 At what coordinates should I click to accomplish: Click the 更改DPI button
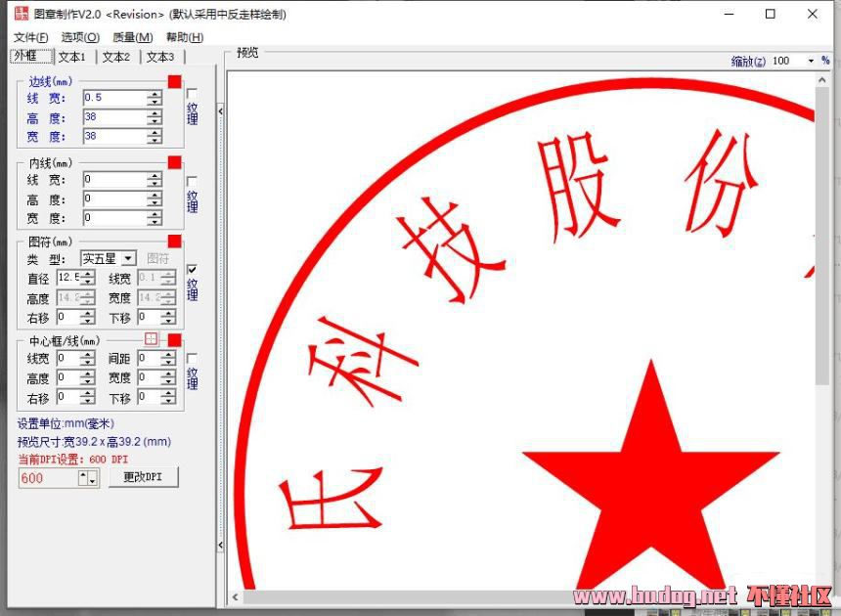pos(143,477)
